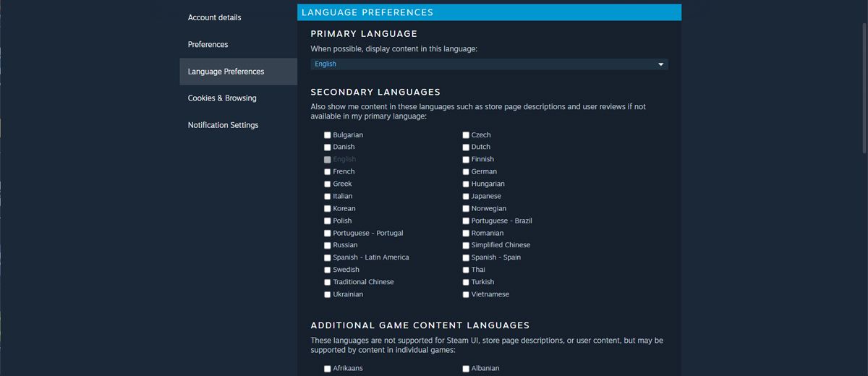Image resolution: width=868 pixels, height=376 pixels.
Task: Enable the Thai language checkbox
Action: pos(466,270)
